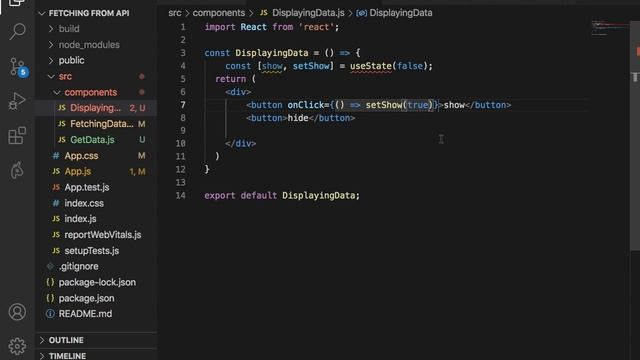The width and height of the screenshot is (640, 360).
Task: Click the word 'hide' on line 8
Action: 298,118
